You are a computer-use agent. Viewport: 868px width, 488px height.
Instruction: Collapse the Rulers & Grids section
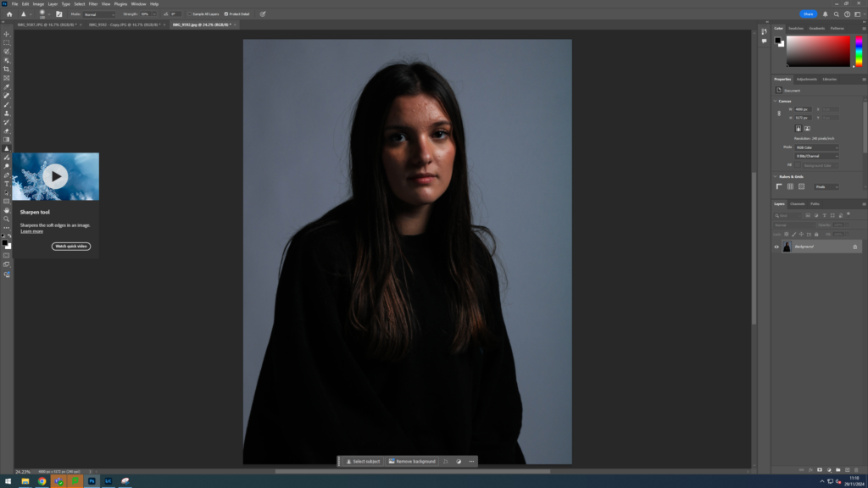(x=775, y=176)
